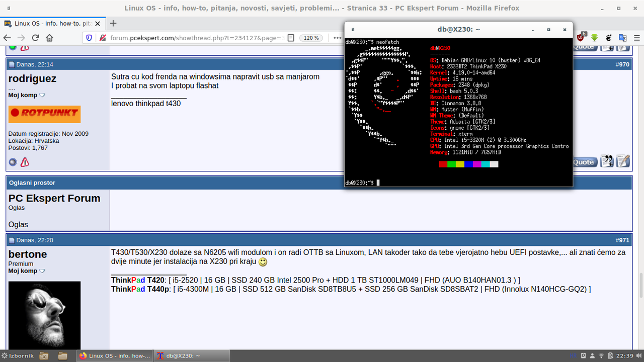Viewport: 644px width, 362px height.
Task: Click rodriguez's offline status icon
Action: coord(13,162)
